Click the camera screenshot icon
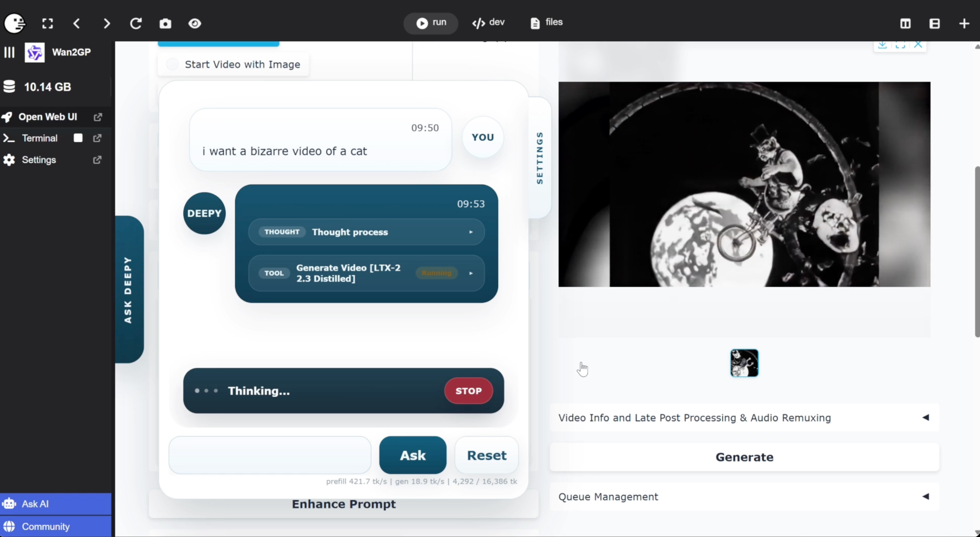This screenshot has height=537, width=980. 165,24
